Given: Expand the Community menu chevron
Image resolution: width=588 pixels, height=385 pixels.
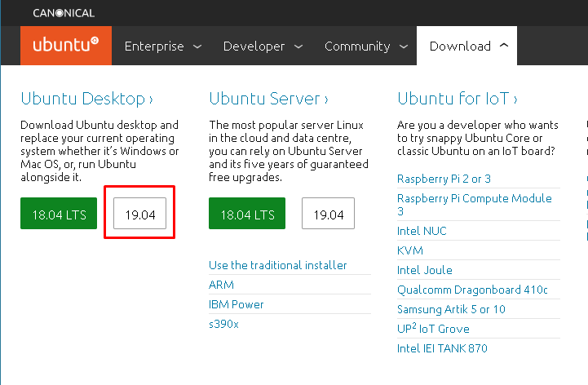Looking at the screenshot, I should coord(404,46).
